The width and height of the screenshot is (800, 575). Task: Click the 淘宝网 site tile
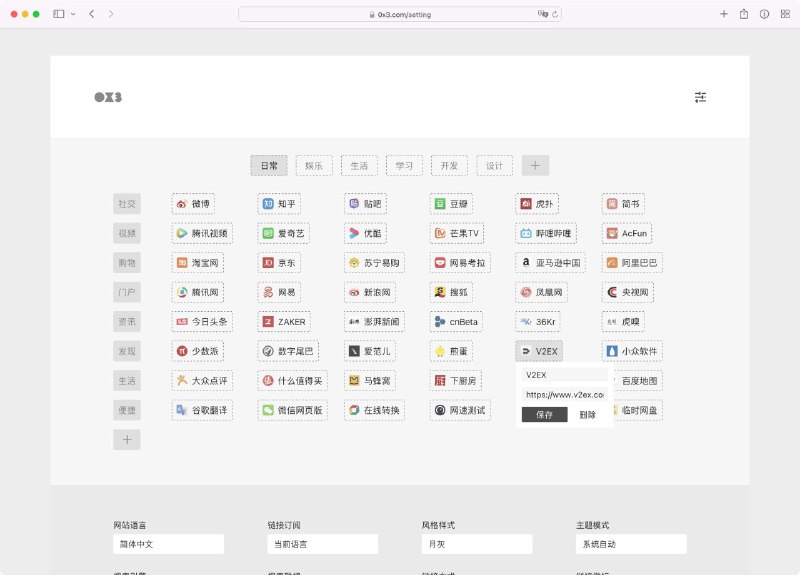198,263
